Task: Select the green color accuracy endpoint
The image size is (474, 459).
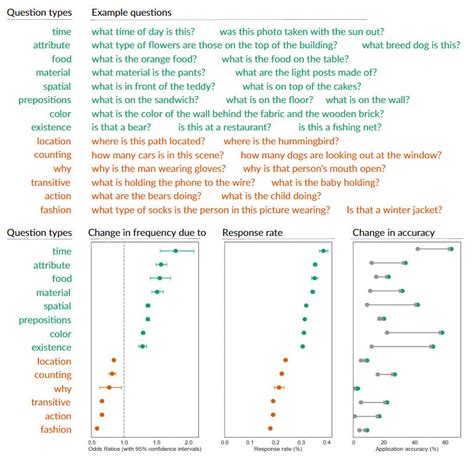Action: [x=442, y=333]
